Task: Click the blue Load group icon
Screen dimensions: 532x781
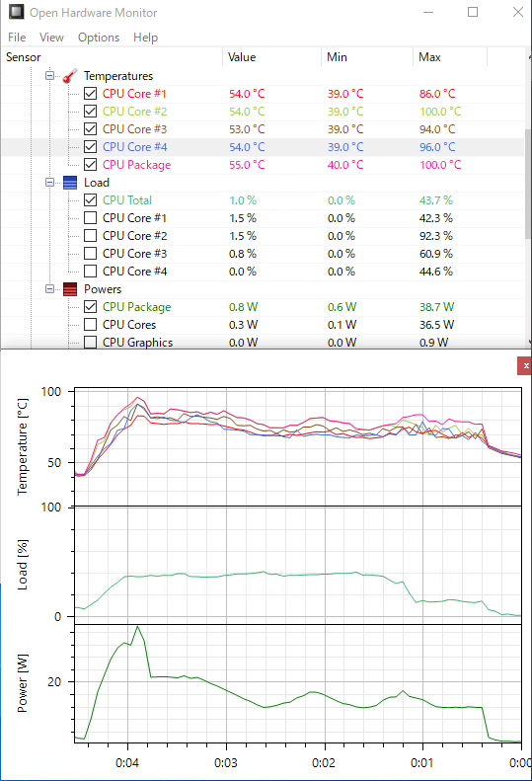Action: point(70,183)
